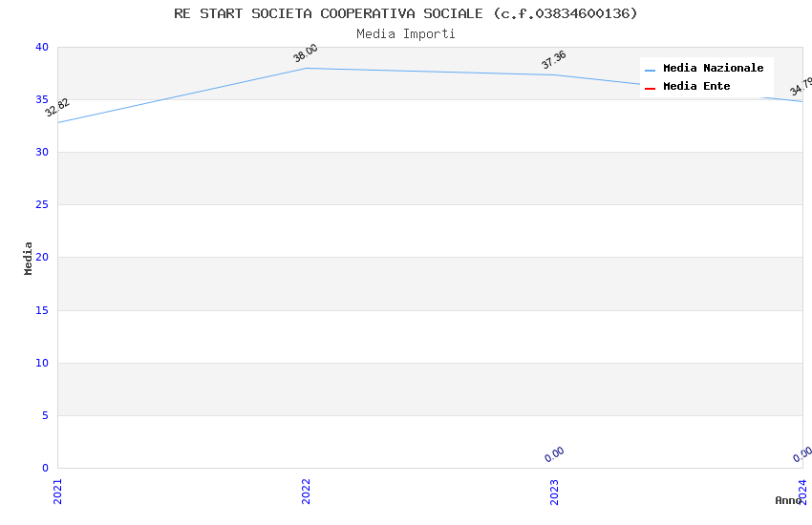Click the red Media Ente legend swatch
This screenshot has width=812, height=525.
(651, 88)
